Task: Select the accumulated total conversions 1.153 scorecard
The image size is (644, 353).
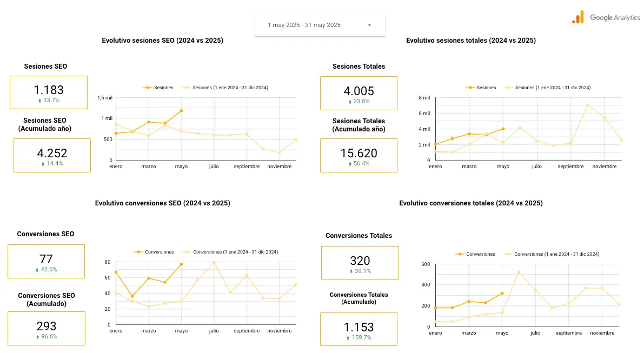Action: (360, 329)
